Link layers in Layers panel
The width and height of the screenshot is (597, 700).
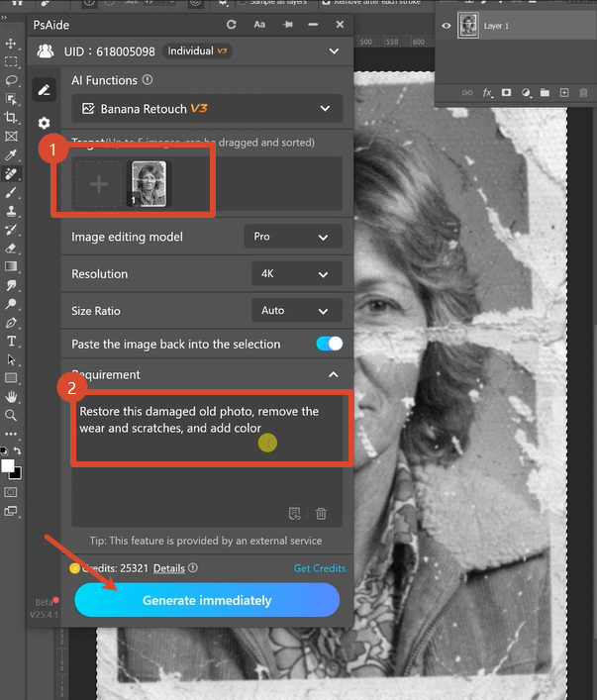[467, 93]
